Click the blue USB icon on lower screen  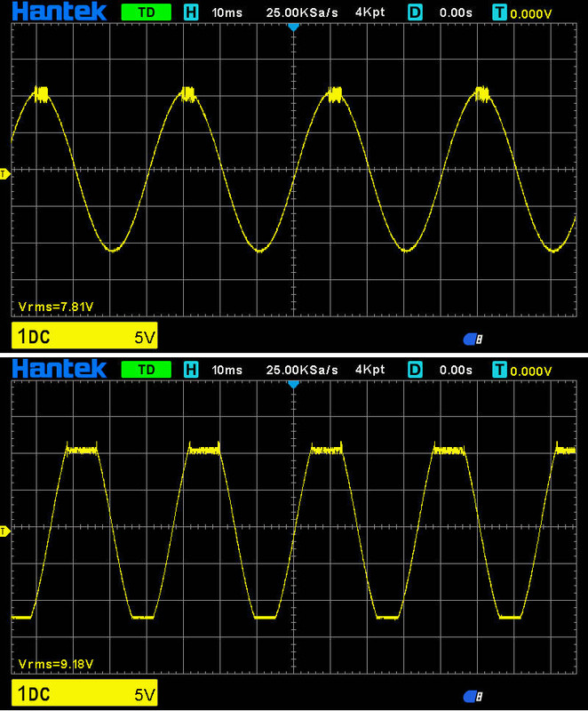(473, 696)
